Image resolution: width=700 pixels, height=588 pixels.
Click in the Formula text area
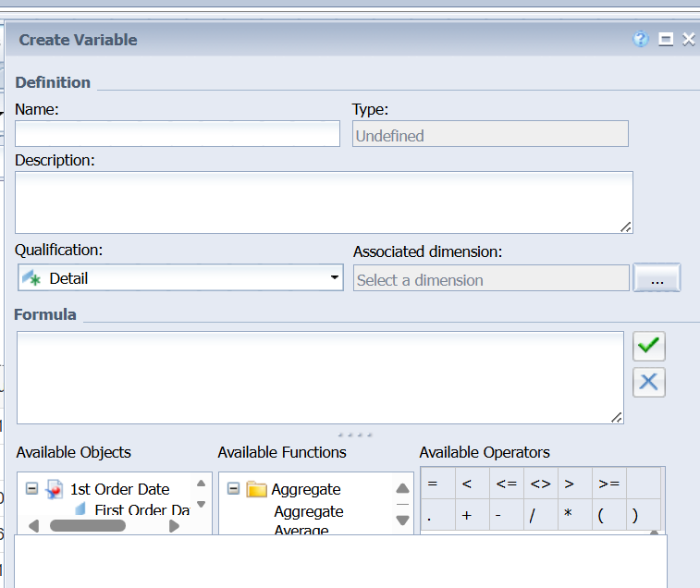click(319, 377)
